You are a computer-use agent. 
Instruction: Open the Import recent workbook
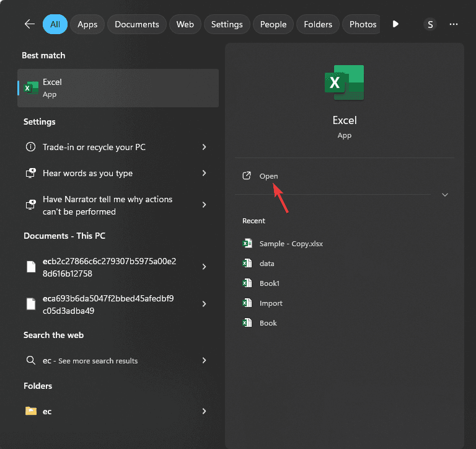click(x=271, y=303)
